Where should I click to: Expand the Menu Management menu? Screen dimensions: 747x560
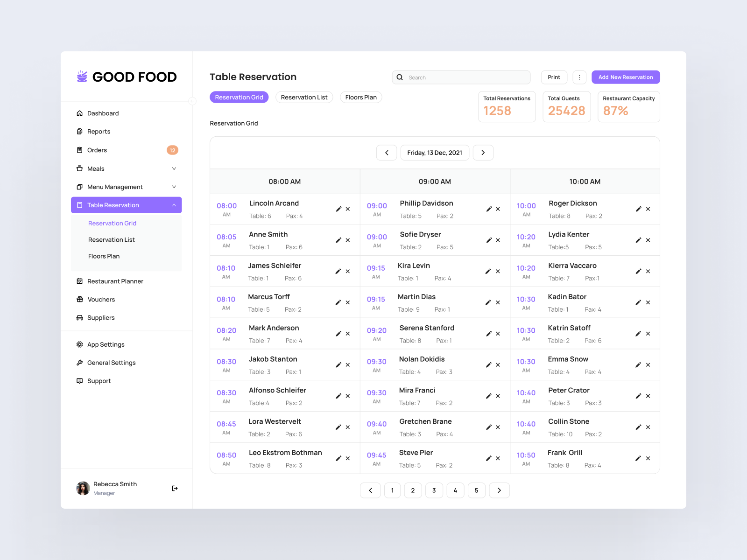tap(174, 187)
